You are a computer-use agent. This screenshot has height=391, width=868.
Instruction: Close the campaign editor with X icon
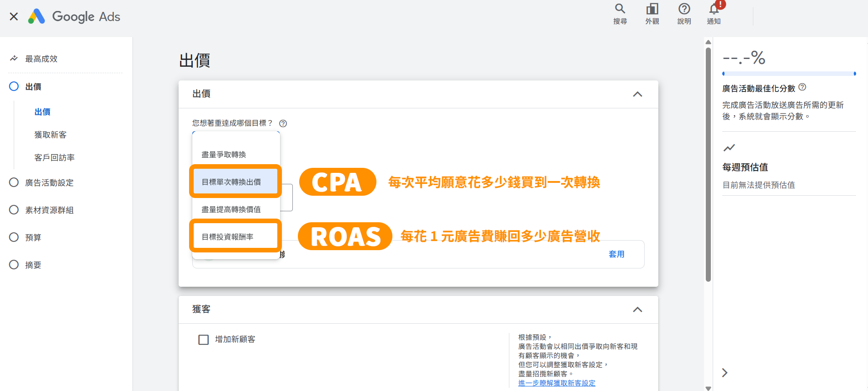(14, 16)
